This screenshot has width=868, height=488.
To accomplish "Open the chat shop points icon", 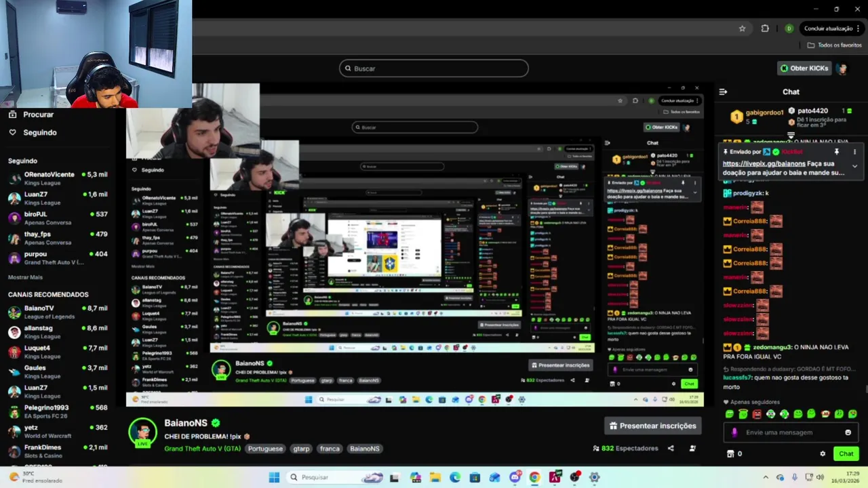I will [x=730, y=453].
